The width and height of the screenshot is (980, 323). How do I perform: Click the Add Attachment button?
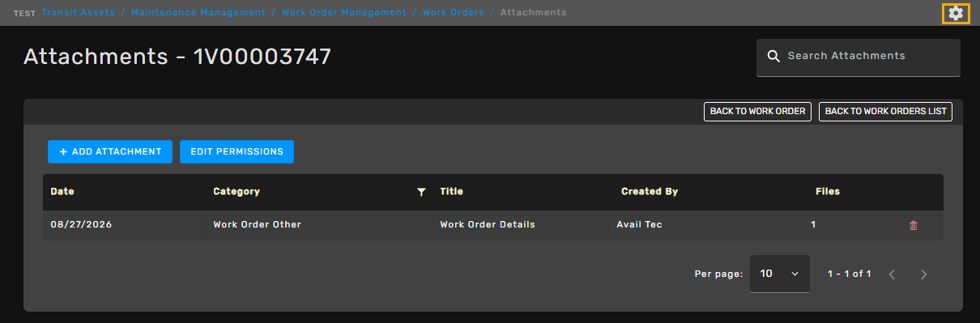point(110,151)
